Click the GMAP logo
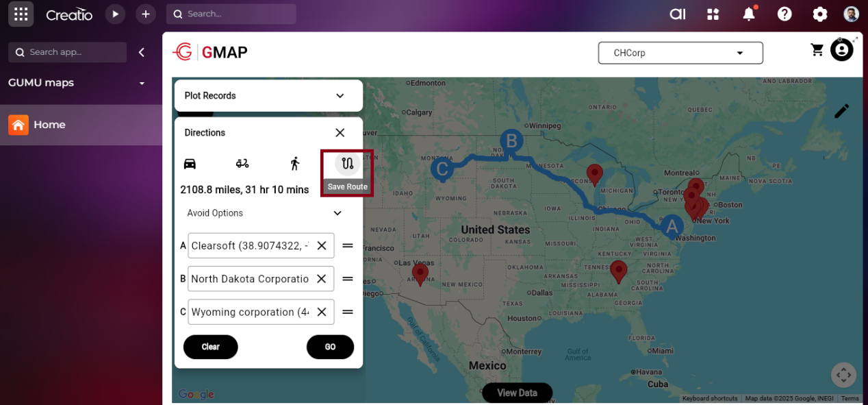Viewport: 868px width, 405px height. point(210,52)
